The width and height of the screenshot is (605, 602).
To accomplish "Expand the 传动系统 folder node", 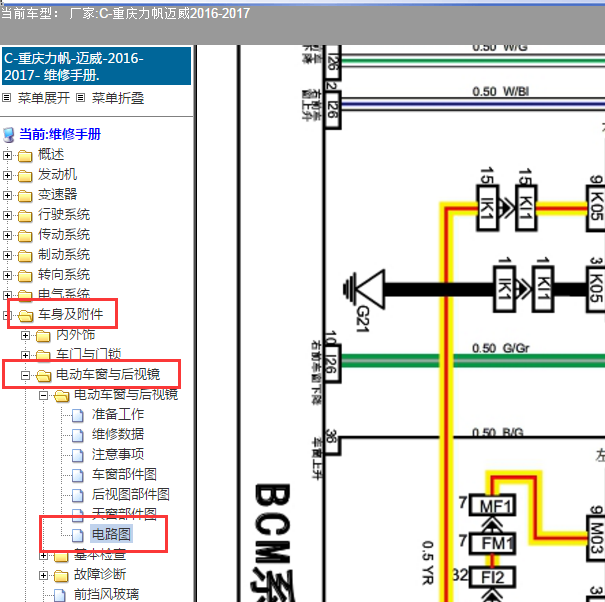I will (7, 235).
